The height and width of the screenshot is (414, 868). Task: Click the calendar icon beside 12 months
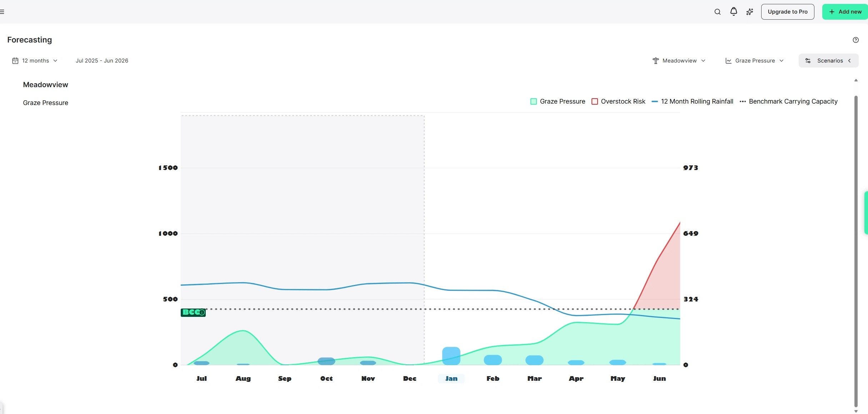click(15, 61)
